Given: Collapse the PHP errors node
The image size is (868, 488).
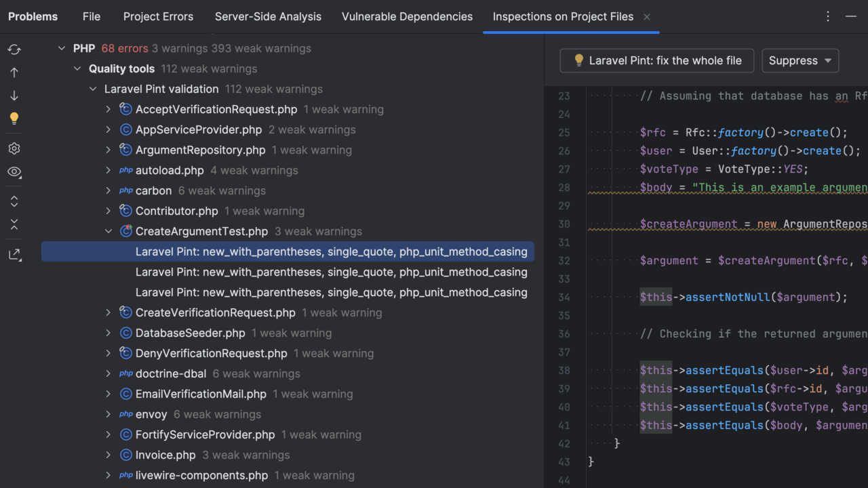Looking at the screenshot, I should [x=62, y=48].
